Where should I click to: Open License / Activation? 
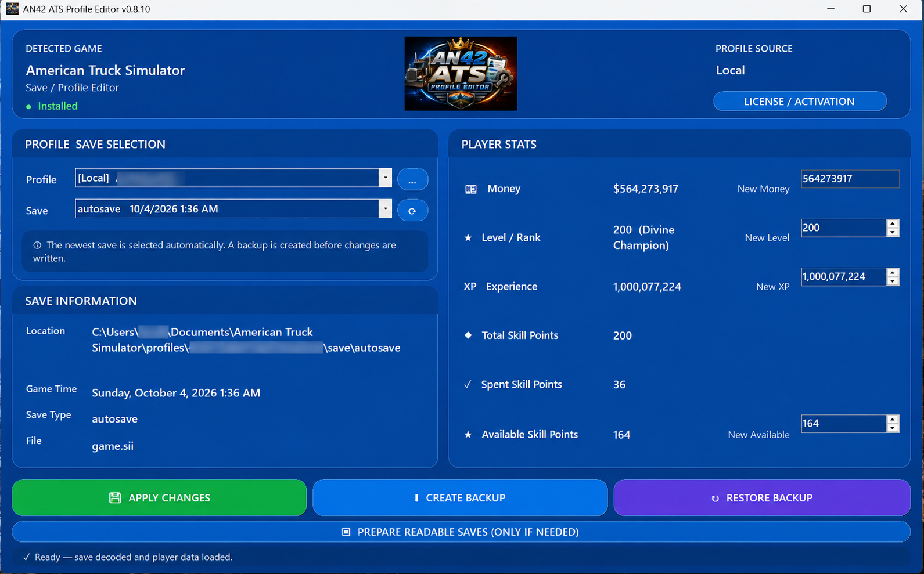tap(800, 101)
